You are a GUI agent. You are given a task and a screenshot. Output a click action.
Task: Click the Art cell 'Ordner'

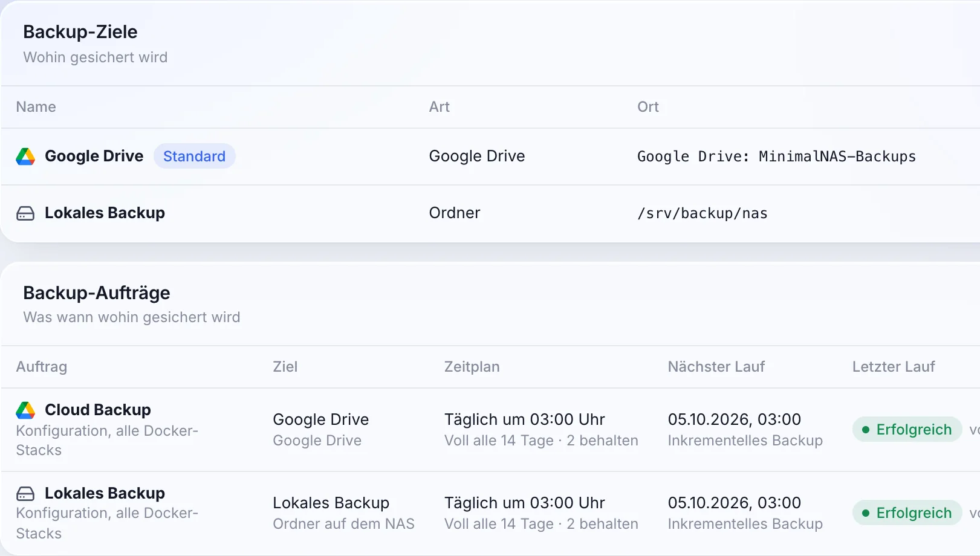coord(455,213)
